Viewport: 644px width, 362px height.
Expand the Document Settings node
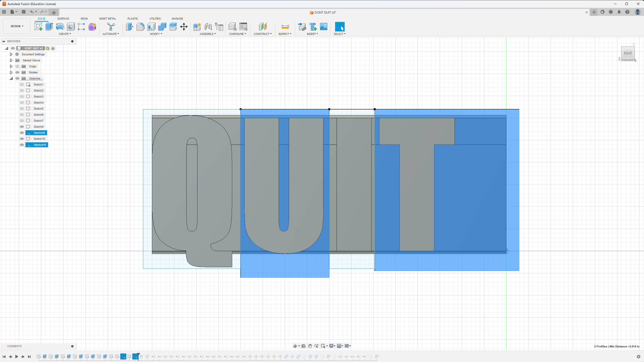coord(11,54)
